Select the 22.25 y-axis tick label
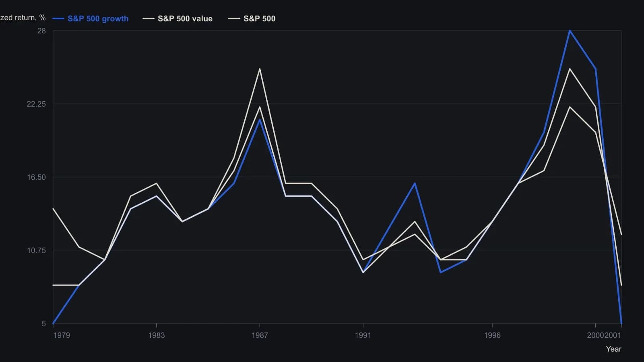 pos(36,104)
